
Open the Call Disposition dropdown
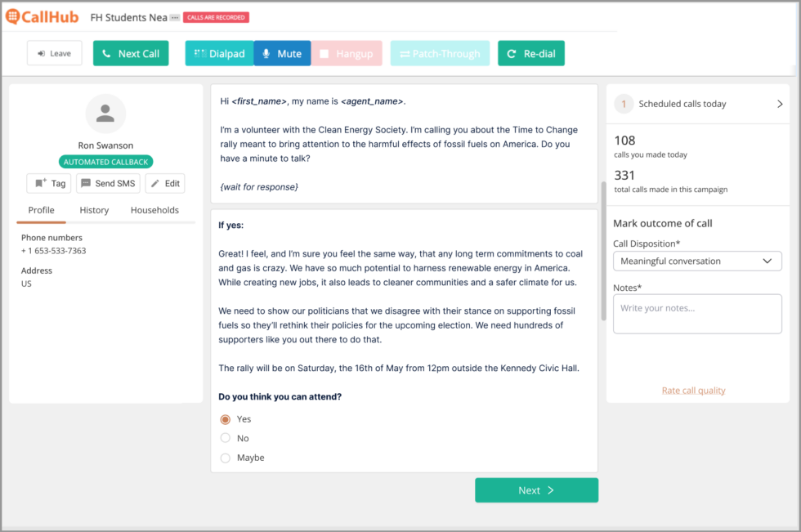tap(697, 261)
